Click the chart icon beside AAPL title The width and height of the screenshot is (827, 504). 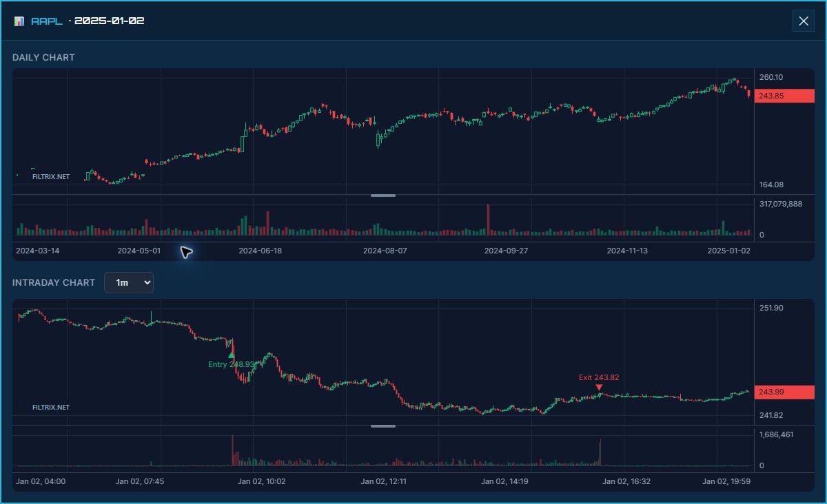pyautogui.click(x=19, y=21)
